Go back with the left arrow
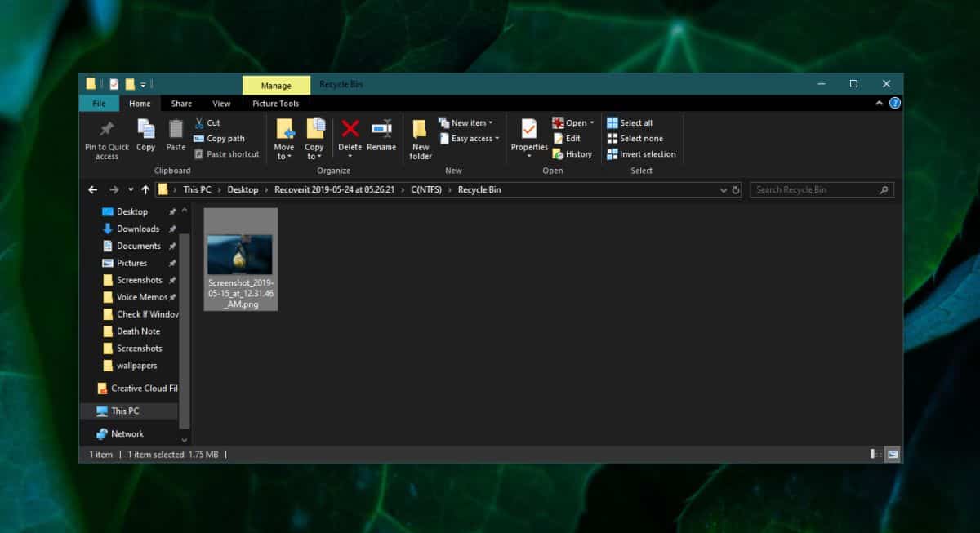The image size is (980, 533). (93, 189)
